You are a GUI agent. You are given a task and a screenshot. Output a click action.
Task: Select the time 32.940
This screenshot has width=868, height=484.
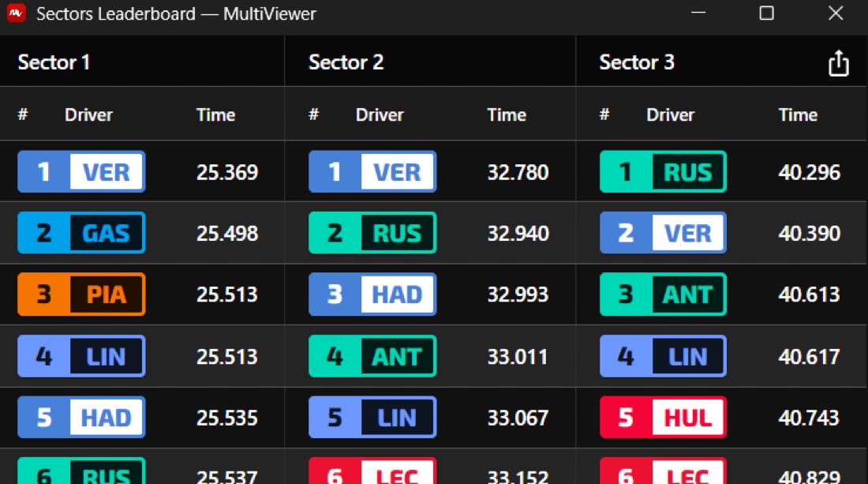518,233
